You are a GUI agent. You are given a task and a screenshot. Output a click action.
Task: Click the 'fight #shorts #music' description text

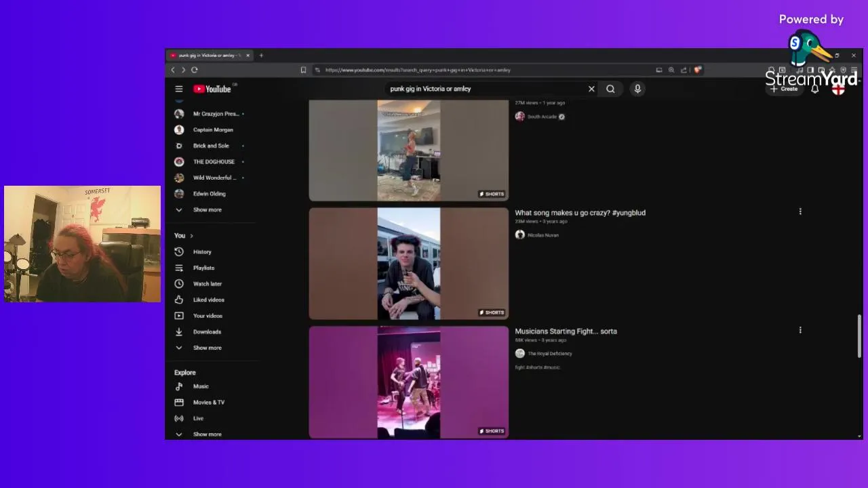click(x=537, y=367)
